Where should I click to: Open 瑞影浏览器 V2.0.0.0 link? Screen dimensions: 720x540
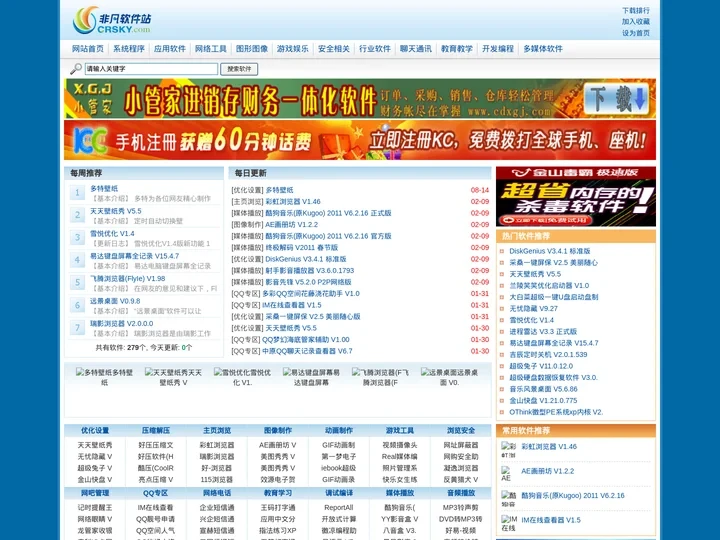click(x=122, y=324)
